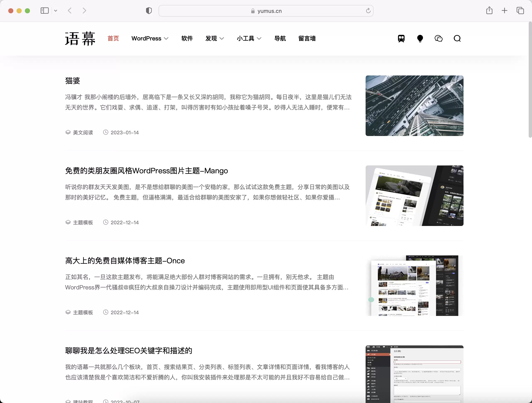Open 主题模板 category under Once article

click(x=83, y=312)
